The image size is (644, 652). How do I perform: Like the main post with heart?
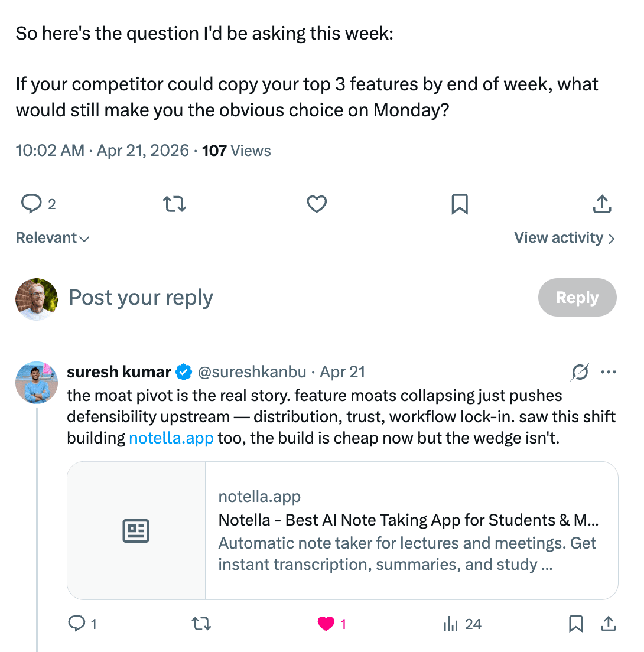point(317,204)
